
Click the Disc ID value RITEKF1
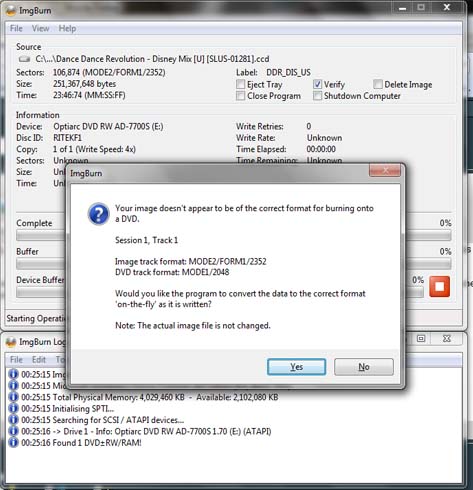click(67, 138)
